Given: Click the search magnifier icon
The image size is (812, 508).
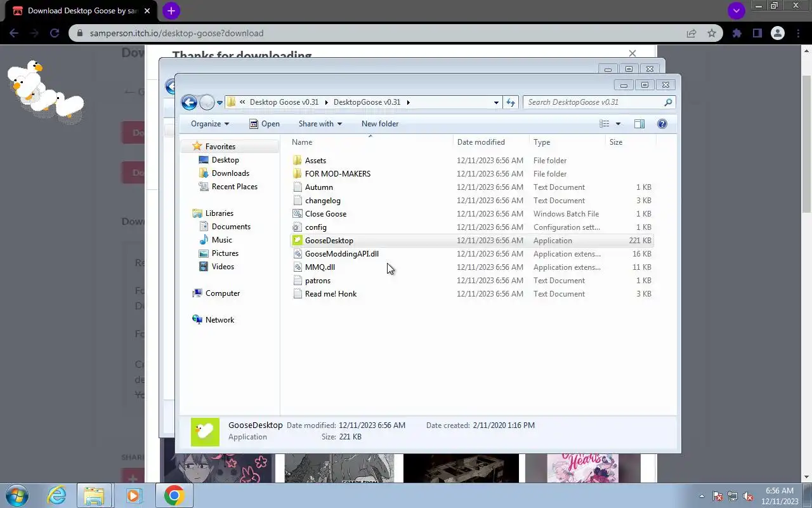Looking at the screenshot, I should (668, 102).
